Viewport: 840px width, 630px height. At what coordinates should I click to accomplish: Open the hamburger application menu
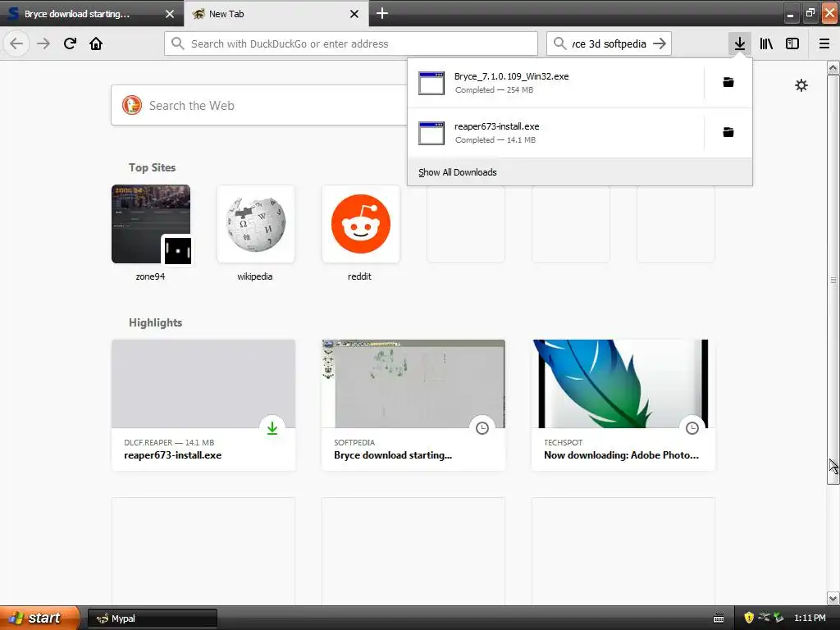(824, 43)
